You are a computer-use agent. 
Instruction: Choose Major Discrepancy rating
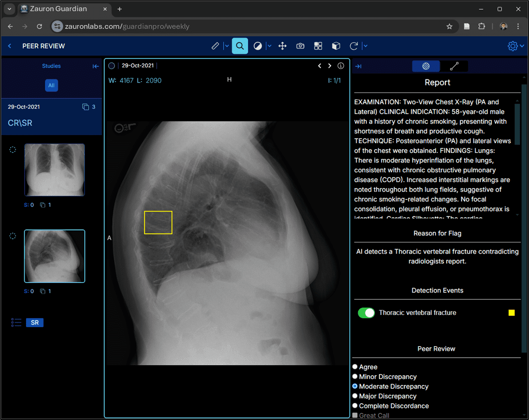355,396
